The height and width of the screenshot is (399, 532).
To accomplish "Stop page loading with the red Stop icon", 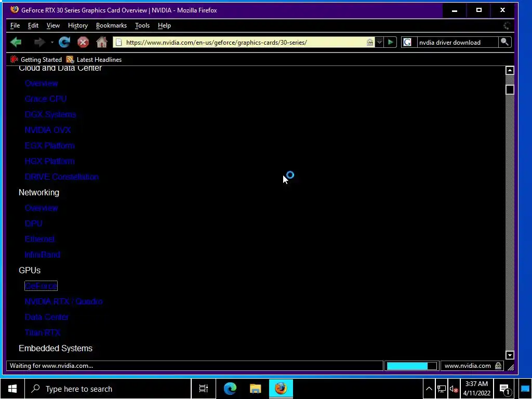I will click(x=83, y=43).
